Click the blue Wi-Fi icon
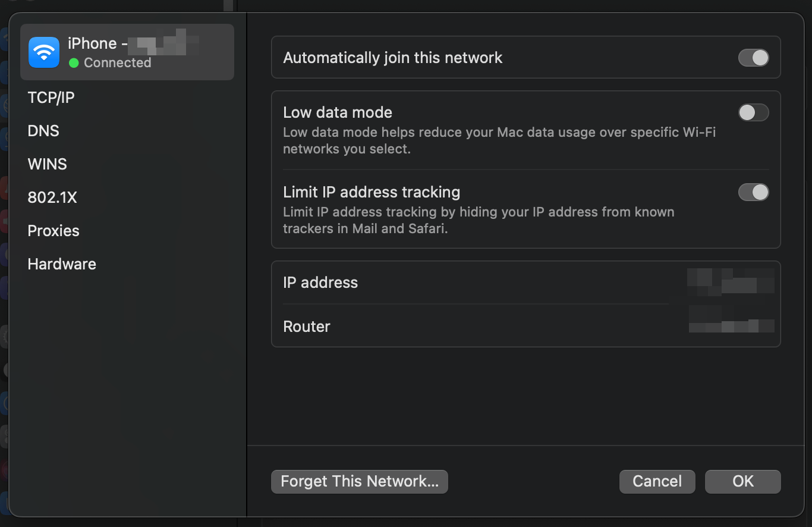 [44, 52]
